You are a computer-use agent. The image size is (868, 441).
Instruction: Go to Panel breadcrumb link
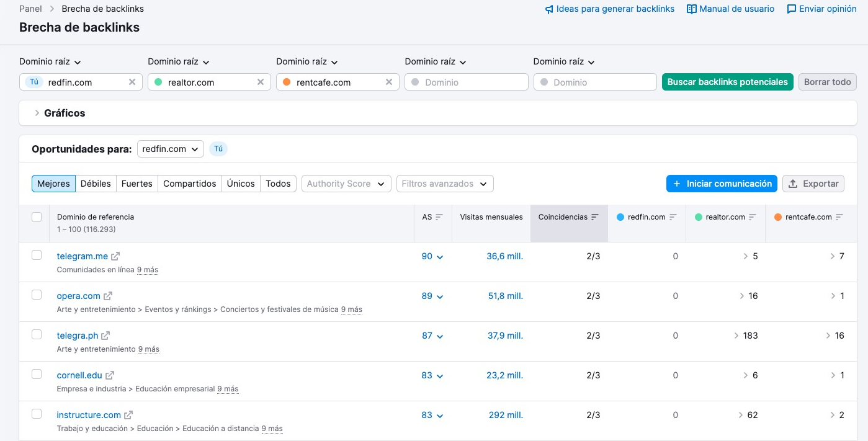[x=31, y=9]
